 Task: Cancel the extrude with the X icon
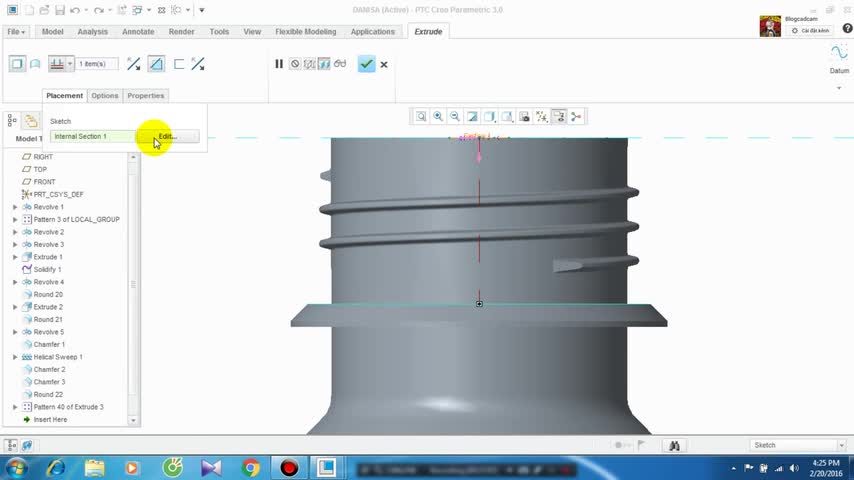[x=384, y=64]
